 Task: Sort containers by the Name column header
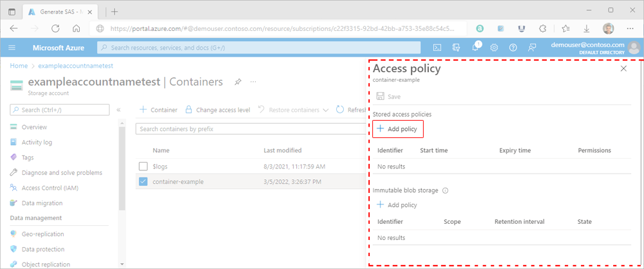pyautogui.click(x=161, y=150)
